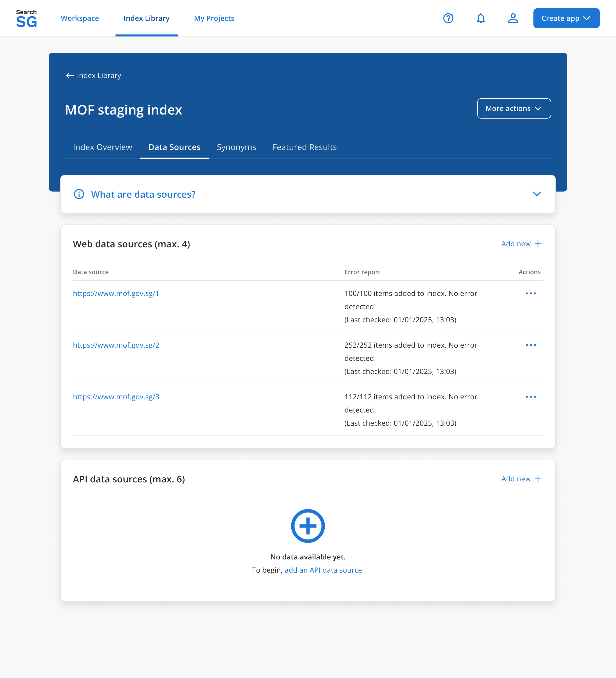Screen dimensions: 616x678
Task: Click the Index Library breadcrumb
Action: pyautogui.click(x=99, y=75)
